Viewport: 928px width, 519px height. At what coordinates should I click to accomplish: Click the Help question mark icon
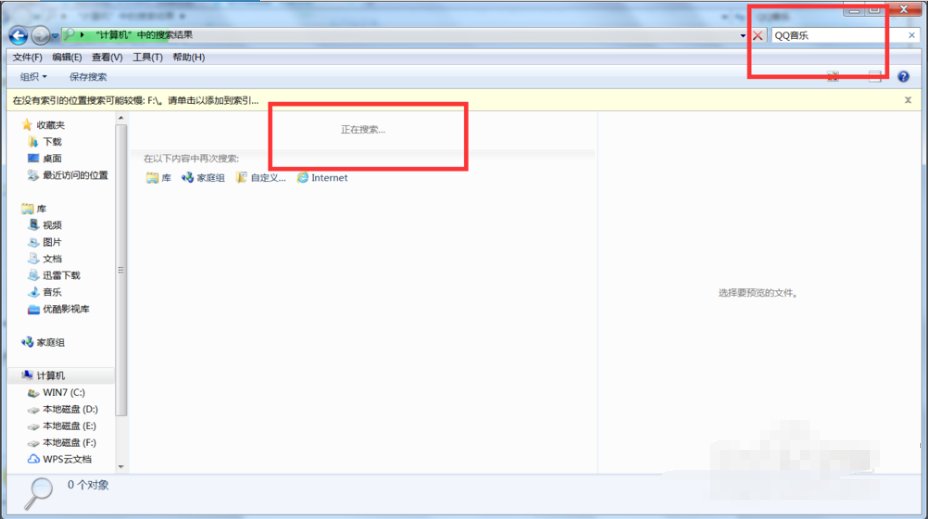903,77
